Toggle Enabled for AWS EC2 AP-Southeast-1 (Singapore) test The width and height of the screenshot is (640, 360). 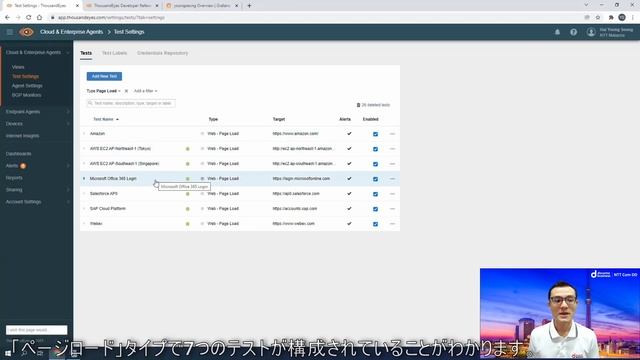coord(376,164)
